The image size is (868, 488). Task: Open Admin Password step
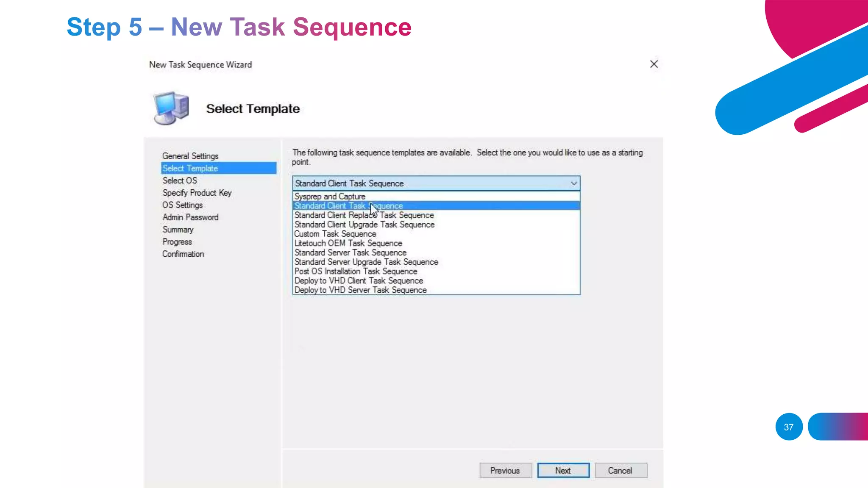tap(190, 217)
